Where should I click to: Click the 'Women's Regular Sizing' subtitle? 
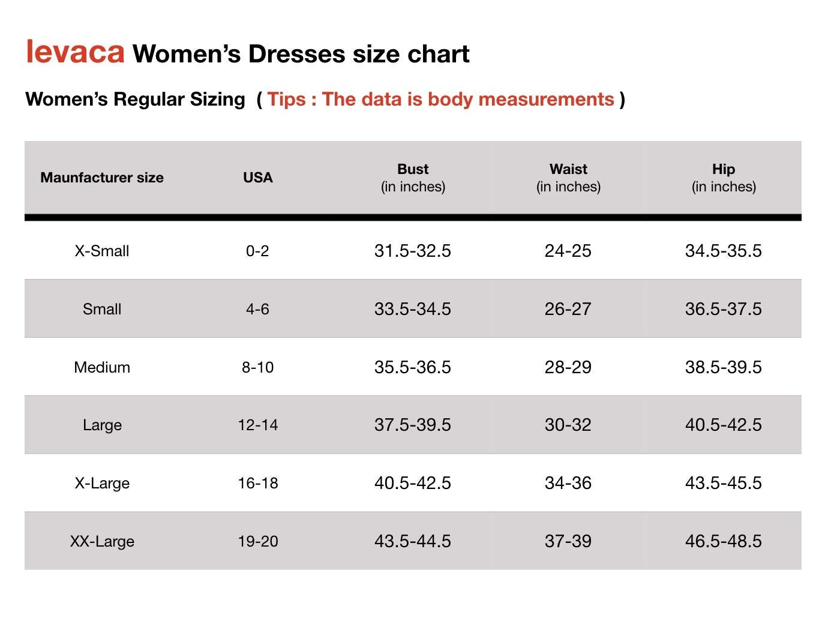pos(135,99)
